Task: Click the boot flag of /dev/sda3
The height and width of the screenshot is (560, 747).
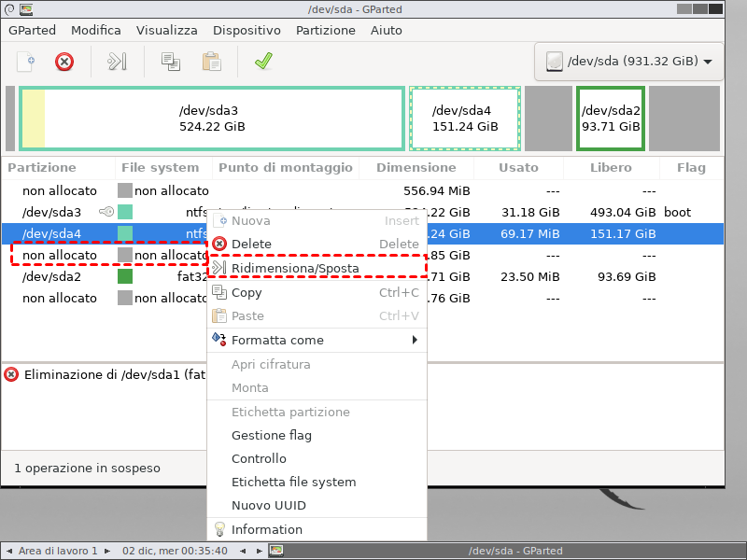Action: coord(677,212)
